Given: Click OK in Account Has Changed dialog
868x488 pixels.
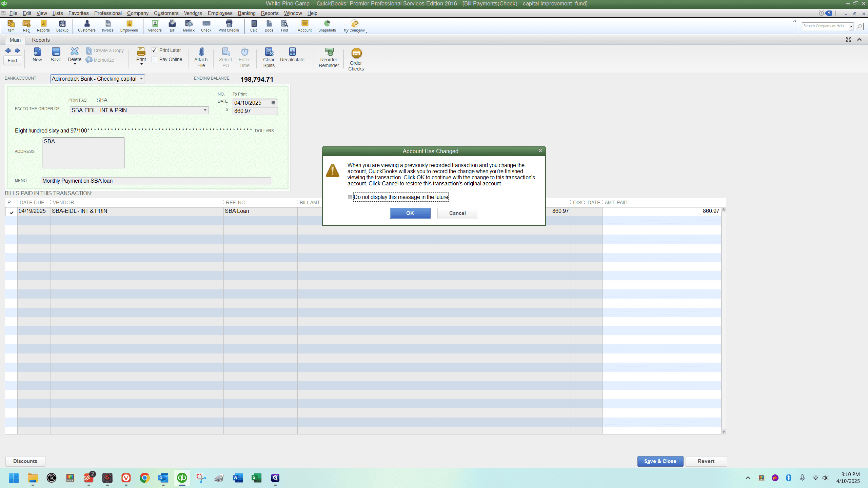Looking at the screenshot, I should pos(410,213).
